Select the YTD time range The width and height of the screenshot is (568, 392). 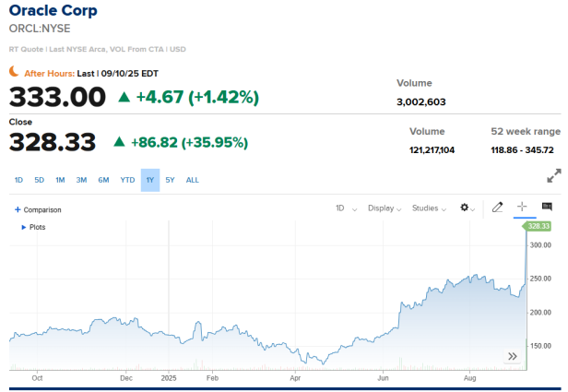tap(127, 180)
